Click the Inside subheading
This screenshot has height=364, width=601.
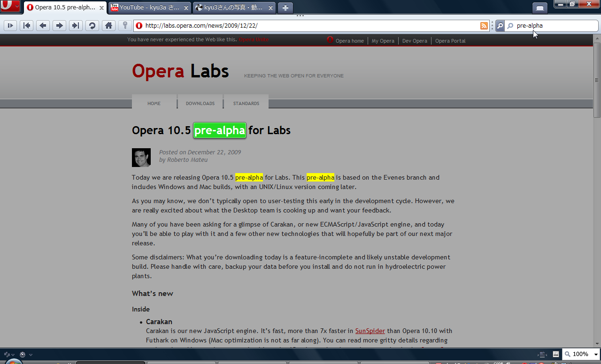(x=141, y=309)
